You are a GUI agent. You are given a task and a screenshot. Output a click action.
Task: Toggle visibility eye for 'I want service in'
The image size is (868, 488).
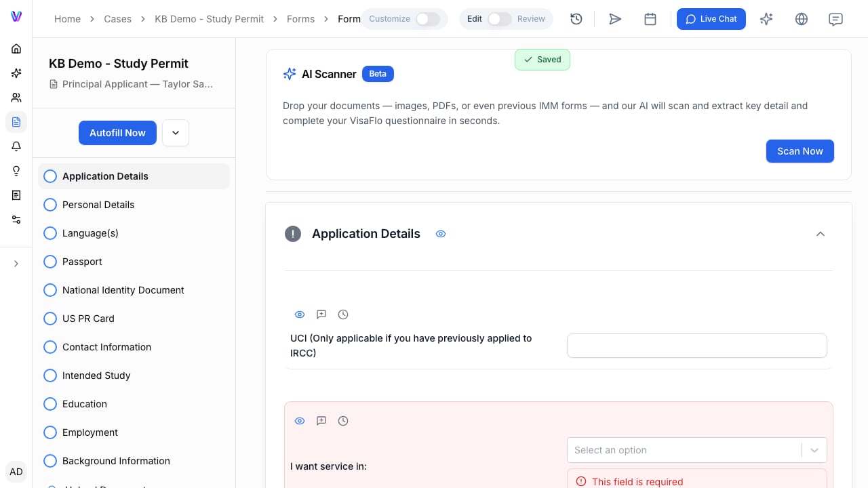(300, 421)
